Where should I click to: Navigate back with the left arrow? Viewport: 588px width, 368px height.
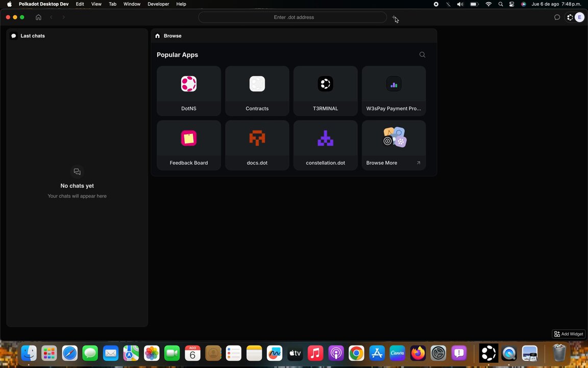[52, 17]
